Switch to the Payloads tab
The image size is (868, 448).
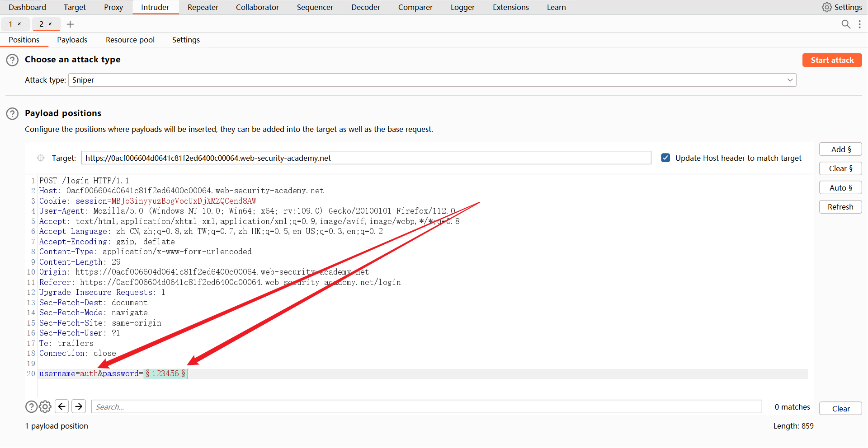[x=72, y=40]
